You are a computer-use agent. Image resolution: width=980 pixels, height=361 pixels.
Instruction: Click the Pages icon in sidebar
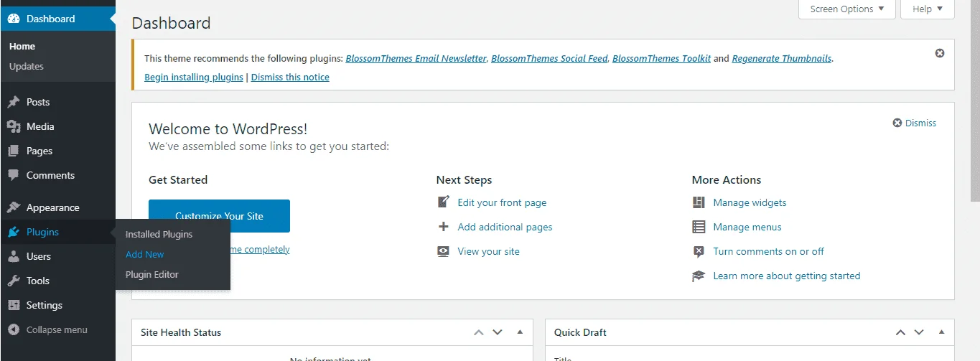tap(14, 151)
